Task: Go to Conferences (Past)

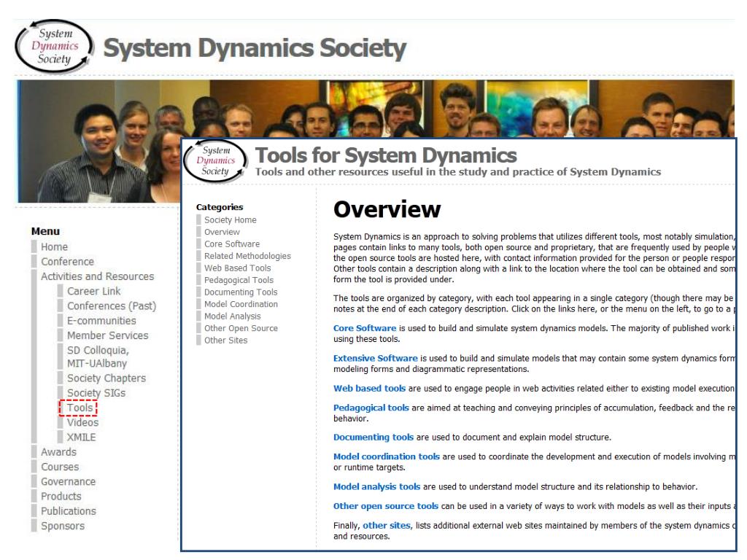Action: (x=112, y=306)
